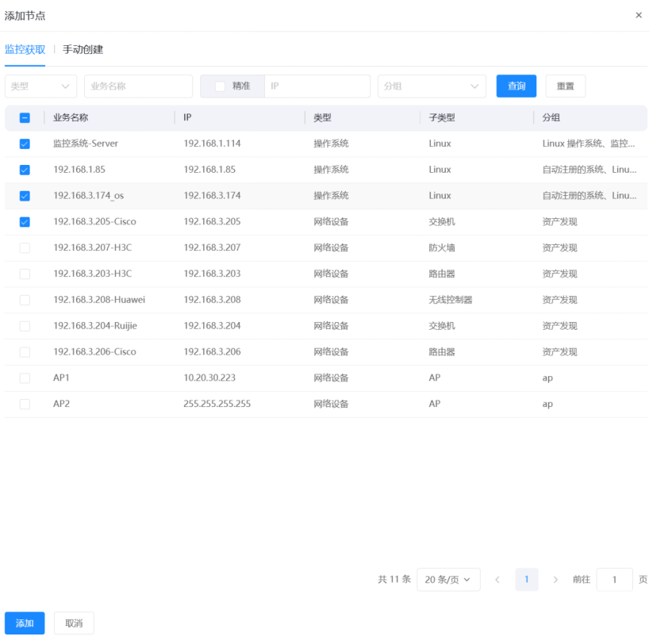This screenshot has height=644, width=649.
Task: Click the 10.20.30.223 IP cell
Action: [x=209, y=378]
